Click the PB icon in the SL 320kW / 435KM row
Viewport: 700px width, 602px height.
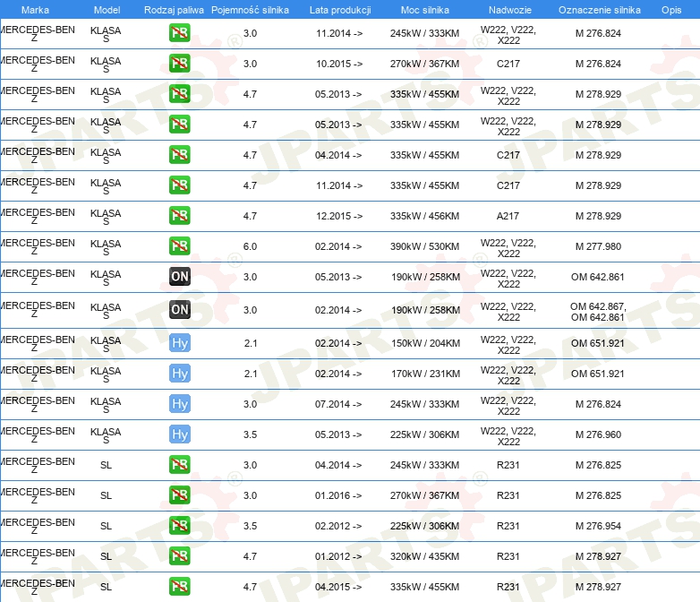coord(179,556)
